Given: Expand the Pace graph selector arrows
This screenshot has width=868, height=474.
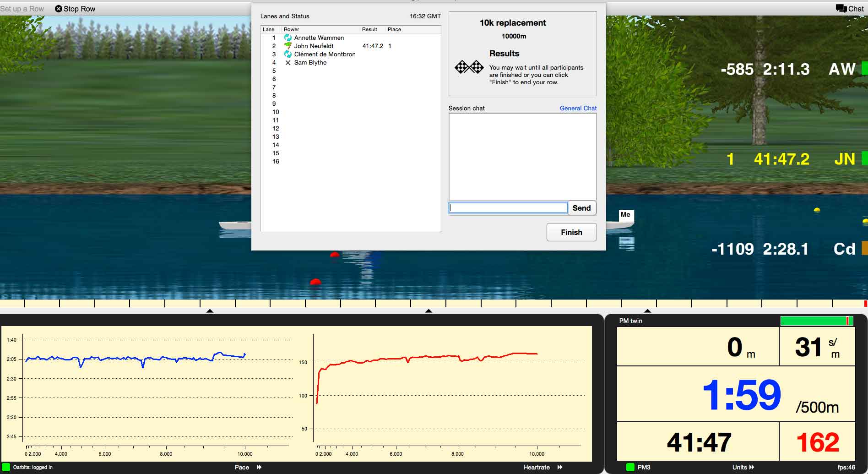Looking at the screenshot, I should tap(259, 467).
